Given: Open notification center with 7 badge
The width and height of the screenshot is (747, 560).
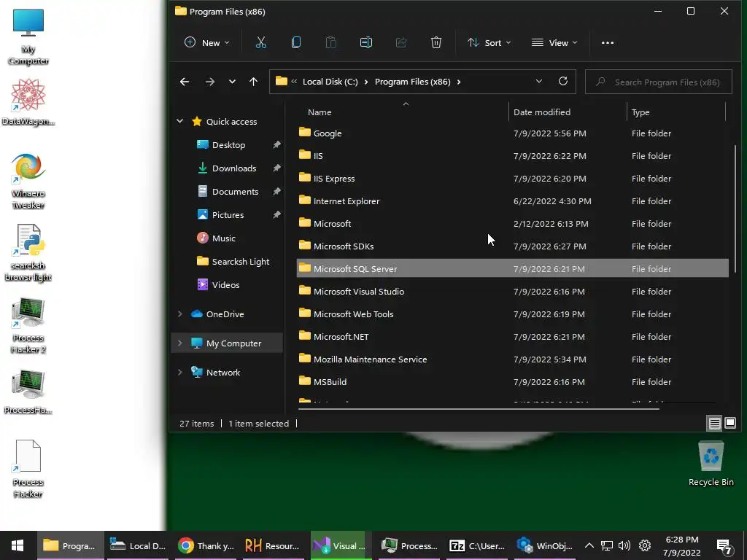Looking at the screenshot, I should [x=724, y=547].
